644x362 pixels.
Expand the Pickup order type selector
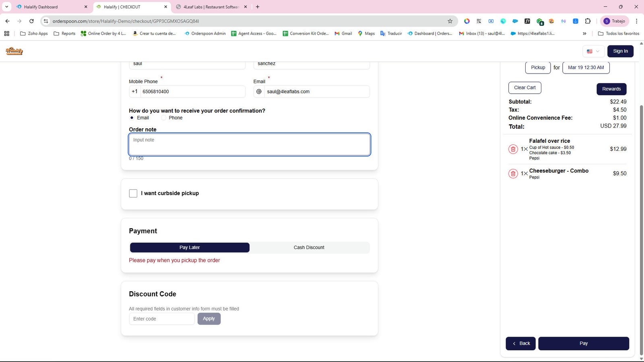pyautogui.click(x=538, y=68)
